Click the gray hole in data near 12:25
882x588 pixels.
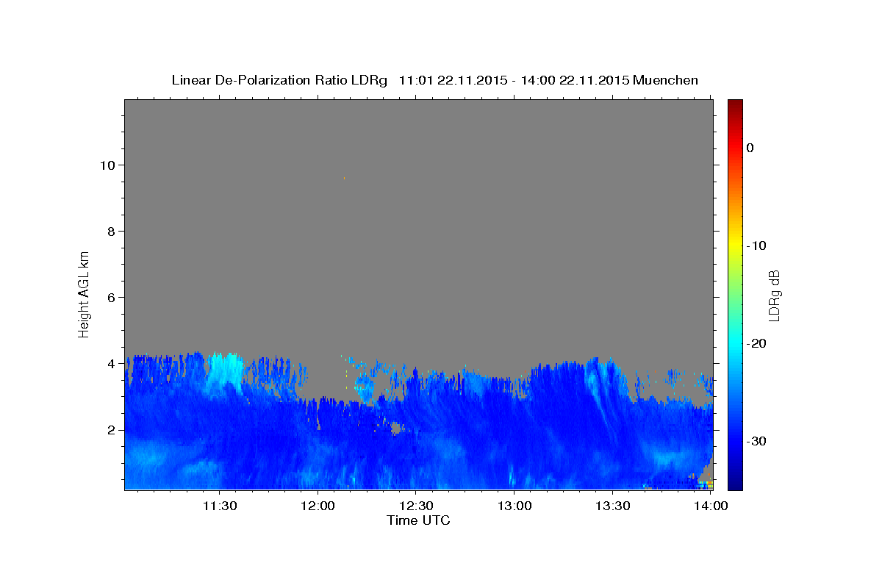point(395,428)
